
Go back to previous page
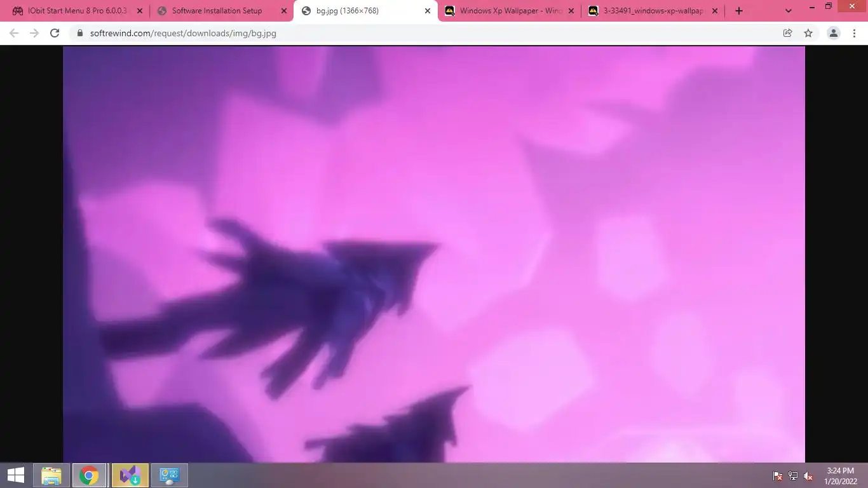click(14, 33)
